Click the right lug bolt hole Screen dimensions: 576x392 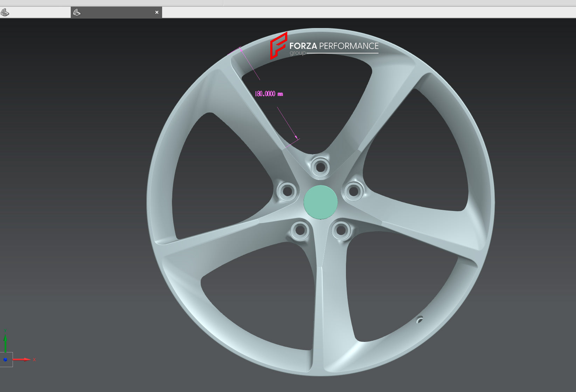coord(354,191)
